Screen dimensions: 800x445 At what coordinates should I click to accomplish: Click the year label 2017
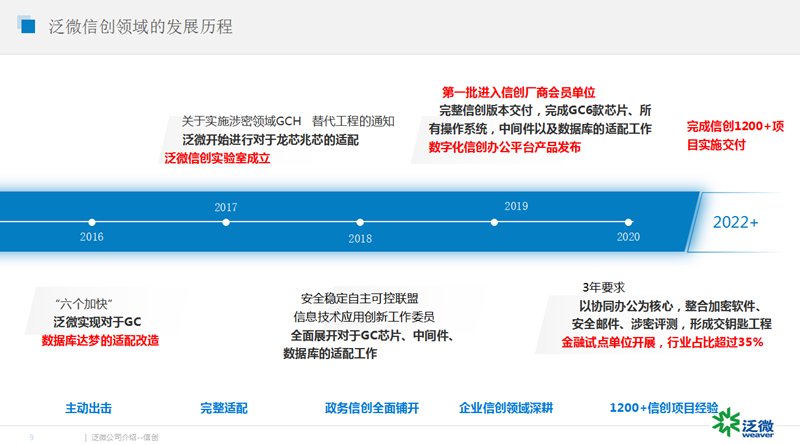pyautogui.click(x=226, y=207)
